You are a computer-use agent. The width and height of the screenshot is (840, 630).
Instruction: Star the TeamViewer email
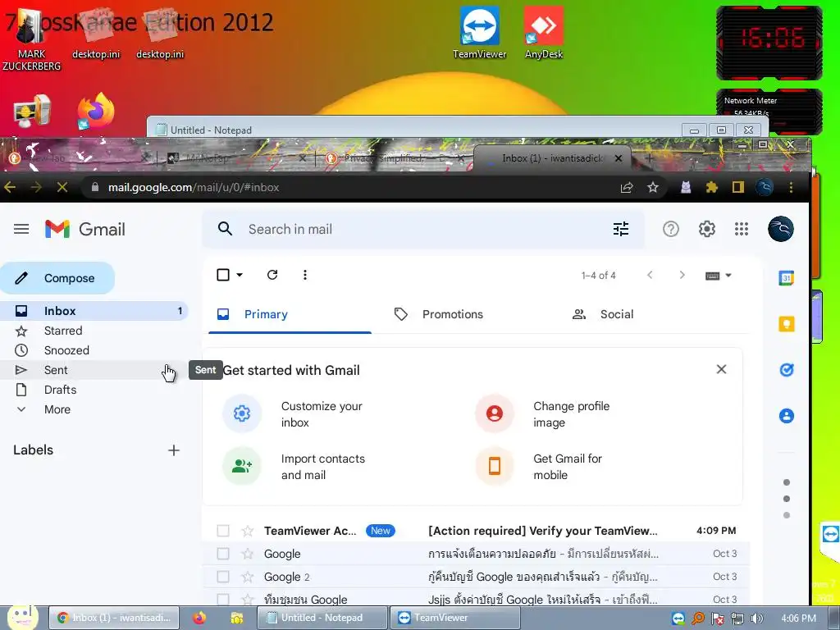click(x=248, y=531)
